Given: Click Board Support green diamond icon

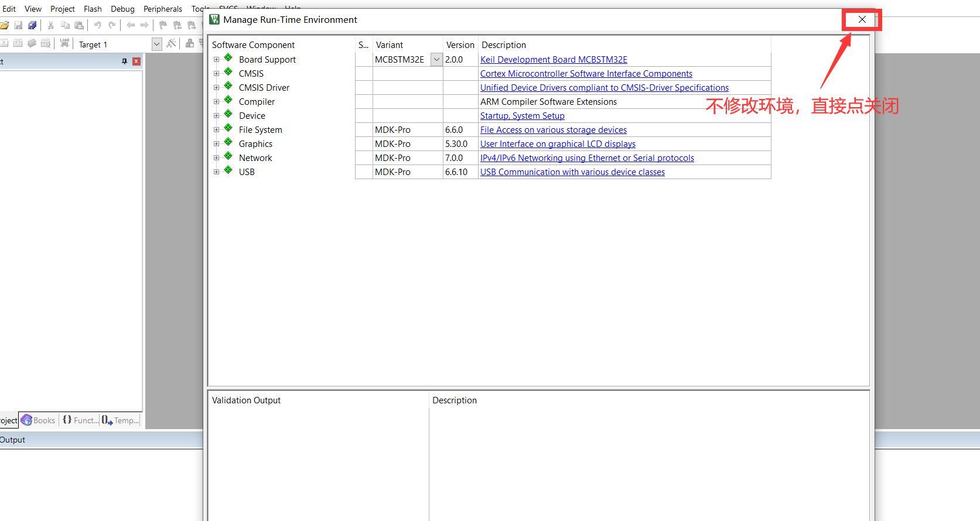Looking at the screenshot, I should pos(228,58).
